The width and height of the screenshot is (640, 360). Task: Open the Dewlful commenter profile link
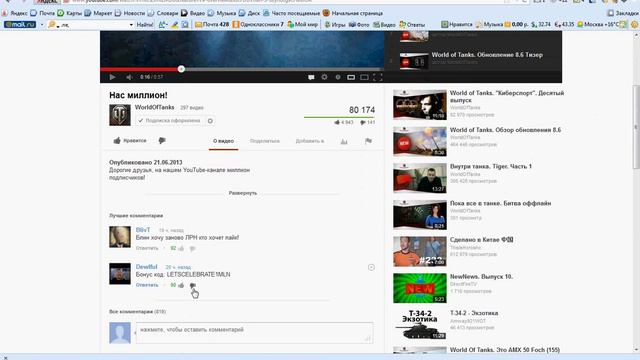(147, 267)
